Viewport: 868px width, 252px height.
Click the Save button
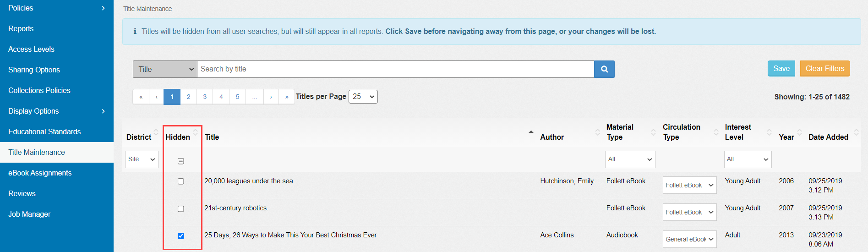(x=781, y=69)
